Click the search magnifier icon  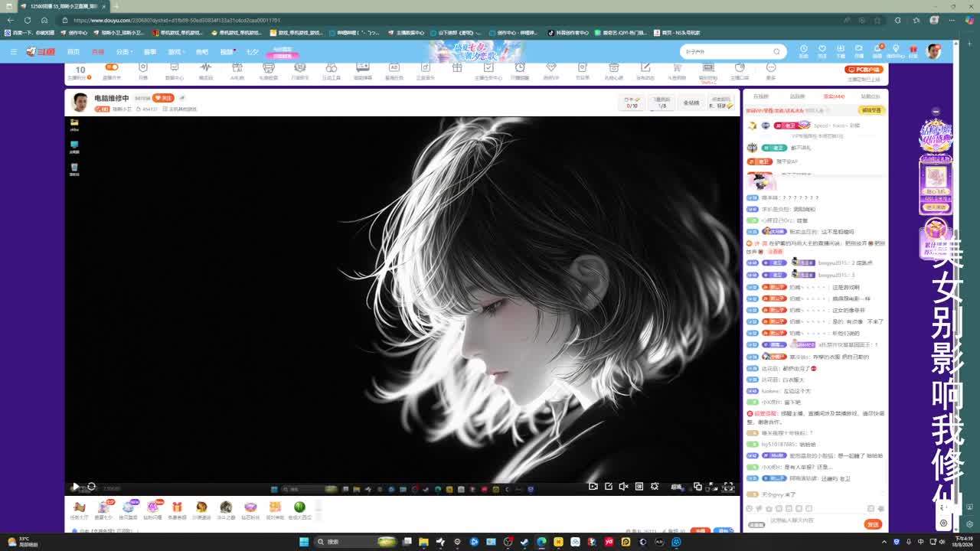(776, 52)
